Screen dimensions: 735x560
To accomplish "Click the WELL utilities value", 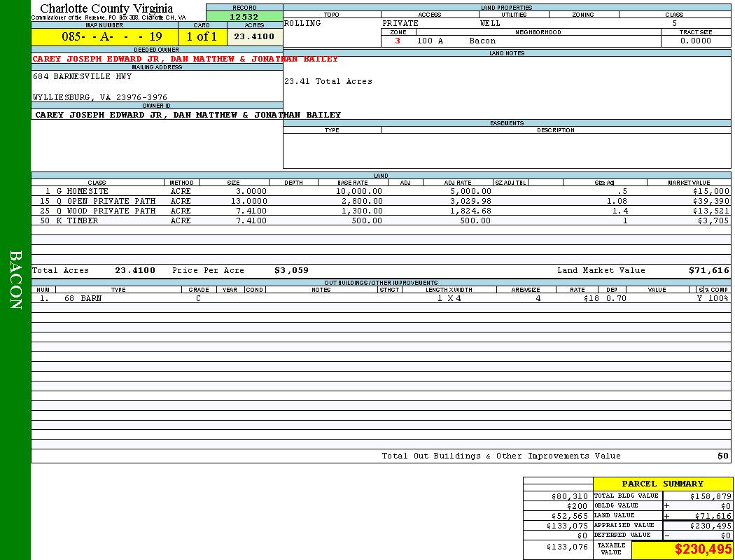I will (490, 24).
